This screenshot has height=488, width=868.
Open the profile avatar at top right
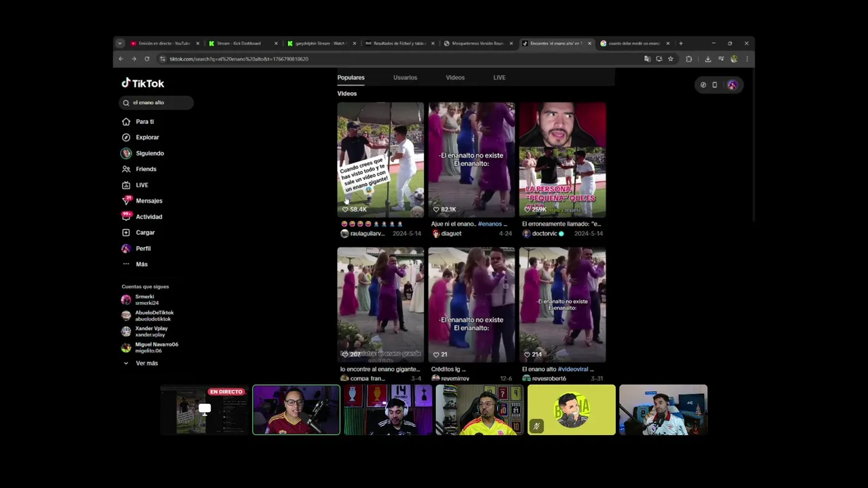coord(732,85)
